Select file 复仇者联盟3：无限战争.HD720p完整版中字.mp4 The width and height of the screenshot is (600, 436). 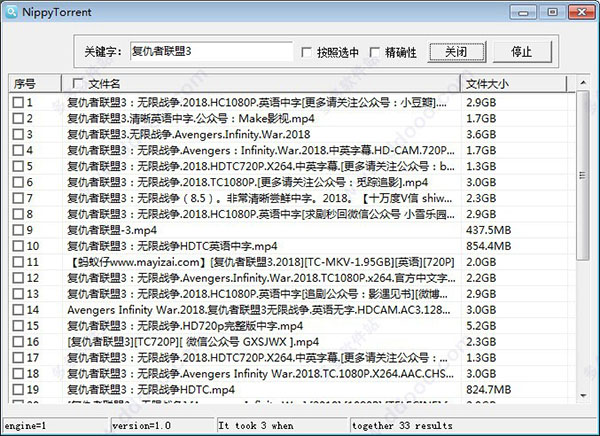click(x=185, y=326)
